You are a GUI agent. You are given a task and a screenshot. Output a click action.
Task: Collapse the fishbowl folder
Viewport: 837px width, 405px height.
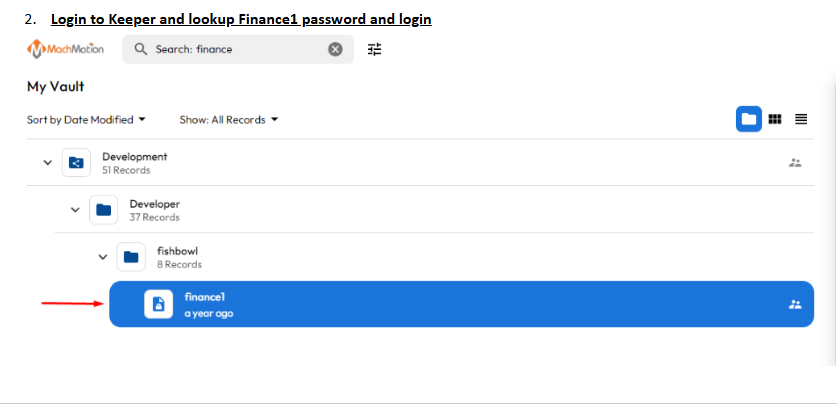pos(102,257)
